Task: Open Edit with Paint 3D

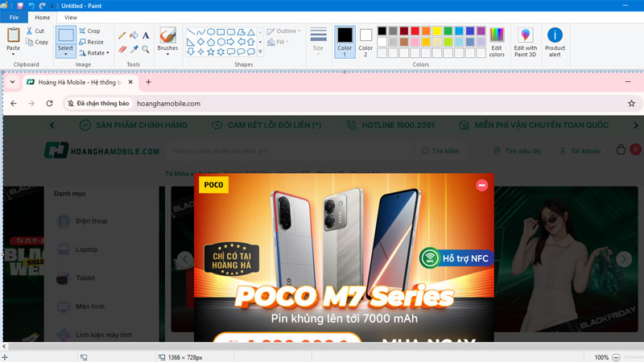Action: pos(525,42)
